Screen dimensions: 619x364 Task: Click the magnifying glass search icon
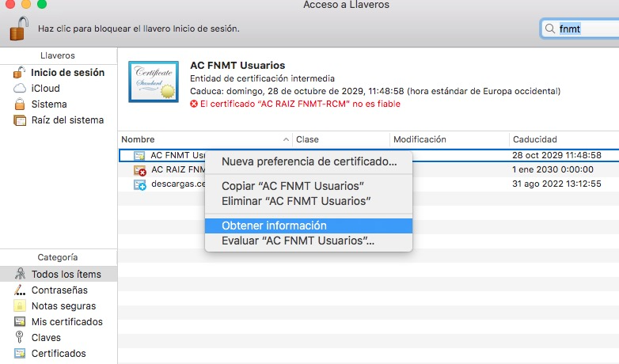coord(550,28)
